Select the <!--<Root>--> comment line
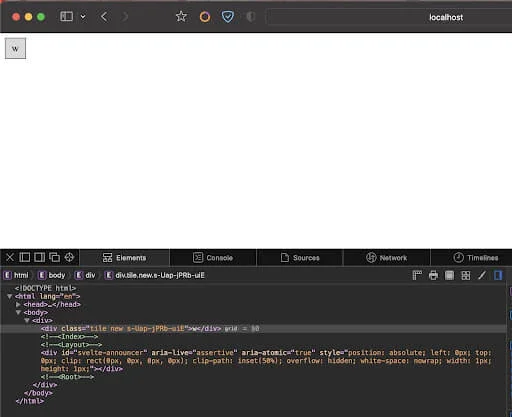Image resolution: width=512 pixels, height=417 pixels. pos(67,377)
